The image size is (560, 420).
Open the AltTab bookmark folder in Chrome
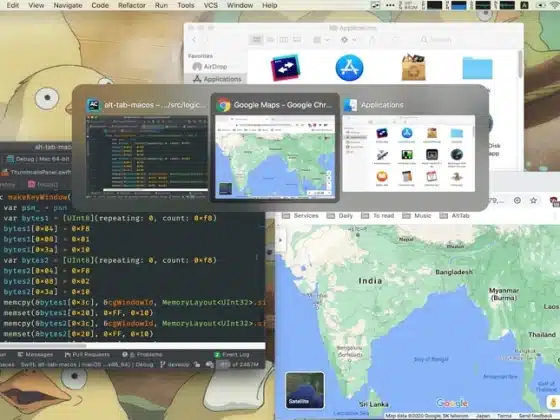[x=454, y=216]
